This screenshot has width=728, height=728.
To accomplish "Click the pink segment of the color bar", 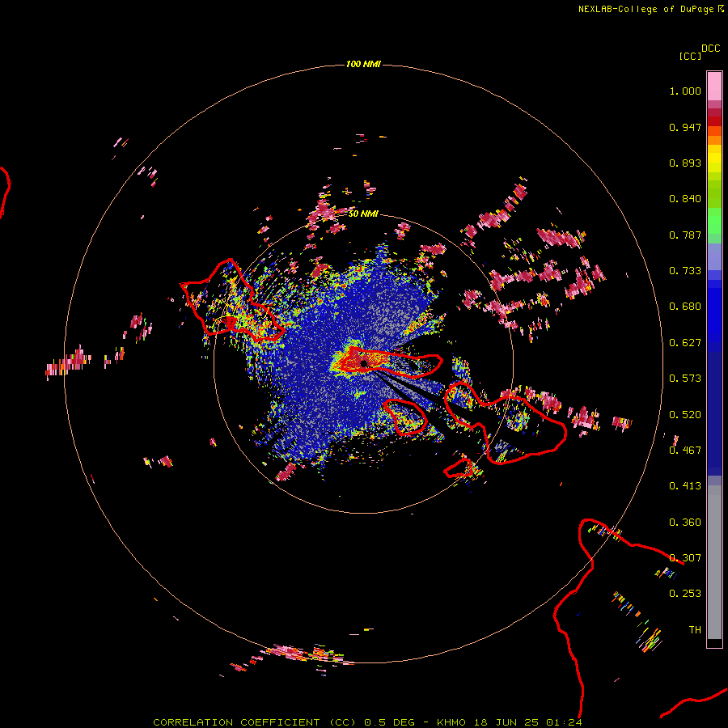I will 714,87.
